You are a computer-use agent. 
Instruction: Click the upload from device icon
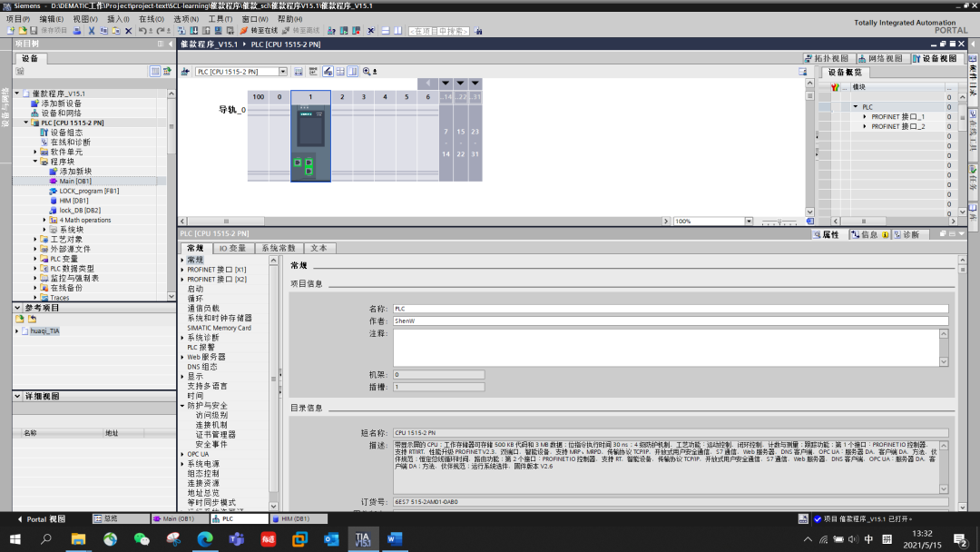(206, 31)
